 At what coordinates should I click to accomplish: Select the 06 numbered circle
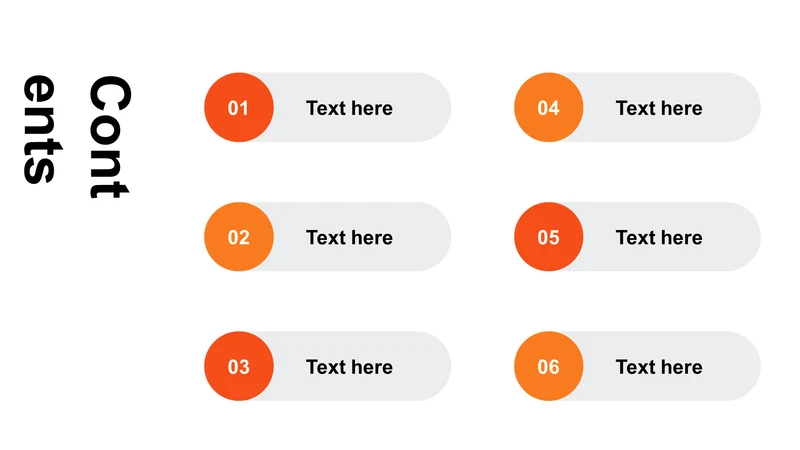point(548,367)
